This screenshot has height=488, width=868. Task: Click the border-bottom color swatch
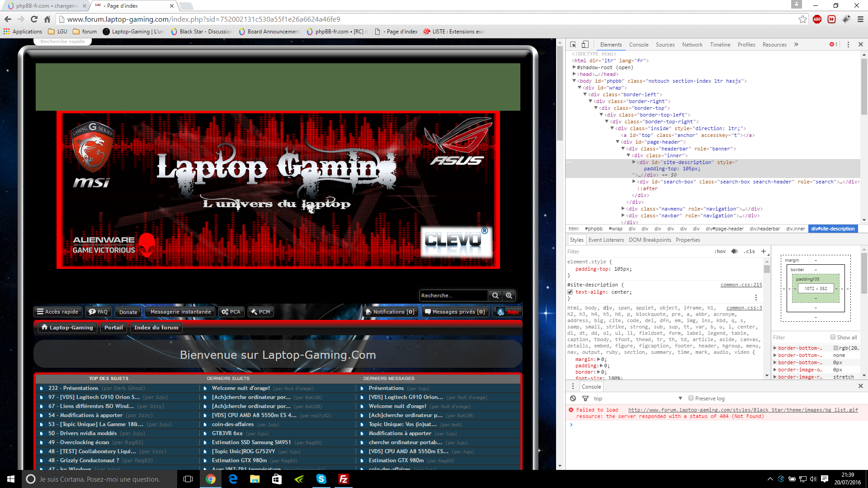pos(835,348)
